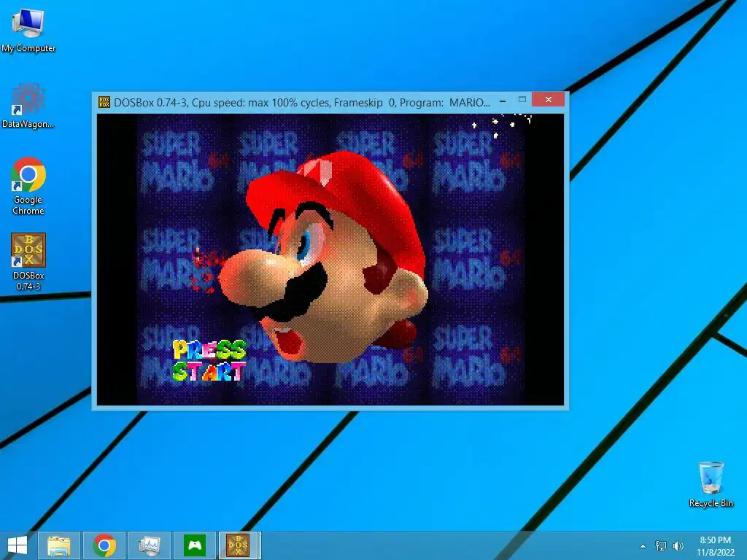
Task: Open the Xbox games taskbar icon
Action: [x=194, y=545]
